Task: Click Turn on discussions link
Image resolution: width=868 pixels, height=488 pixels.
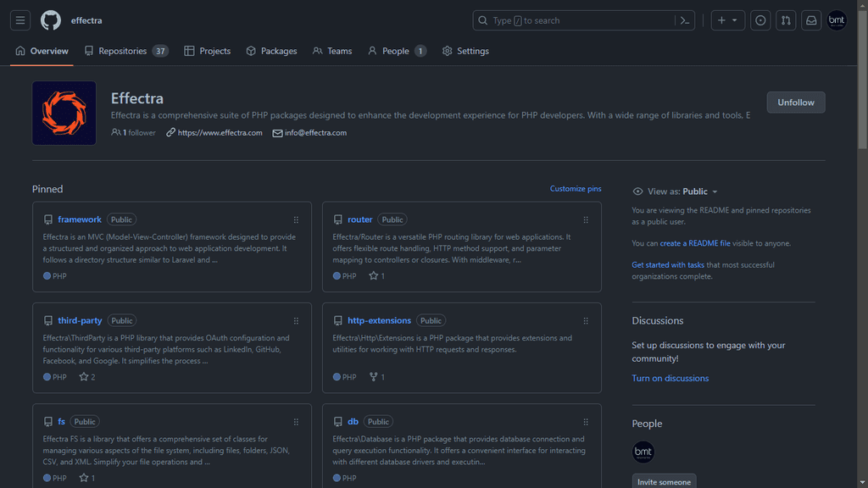Action: click(670, 379)
